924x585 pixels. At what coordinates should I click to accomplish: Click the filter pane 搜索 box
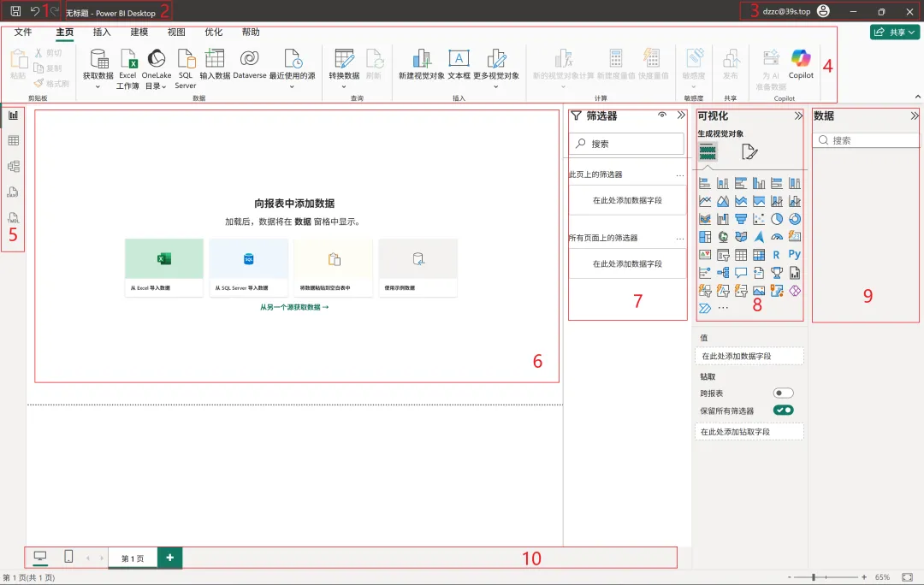[x=626, y=144]
